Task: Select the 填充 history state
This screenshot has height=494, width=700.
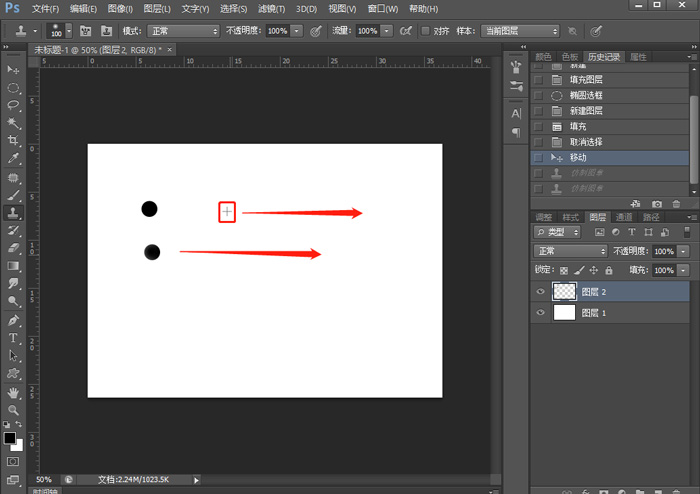Action: tap(610, 127)
